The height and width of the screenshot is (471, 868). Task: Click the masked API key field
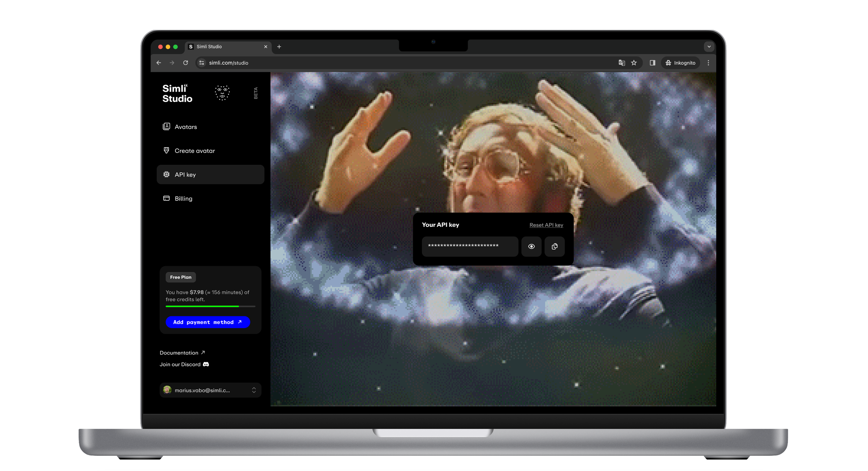coord(470,246)
